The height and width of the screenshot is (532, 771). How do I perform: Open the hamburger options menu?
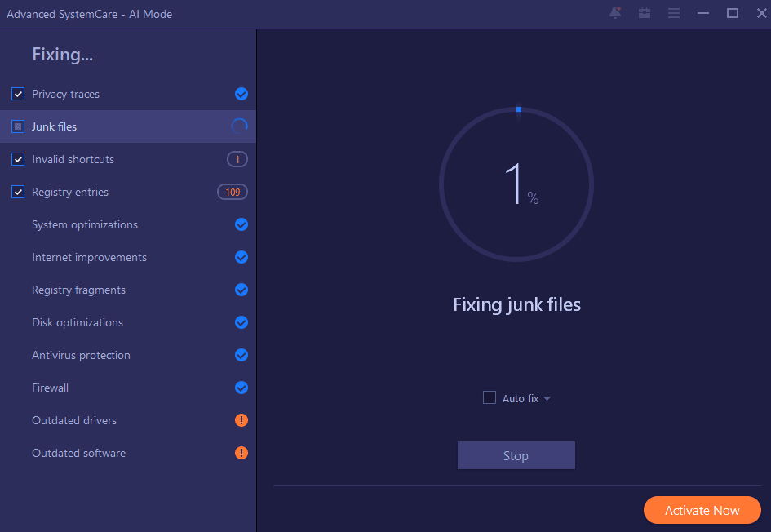click(x=674, y=13)
